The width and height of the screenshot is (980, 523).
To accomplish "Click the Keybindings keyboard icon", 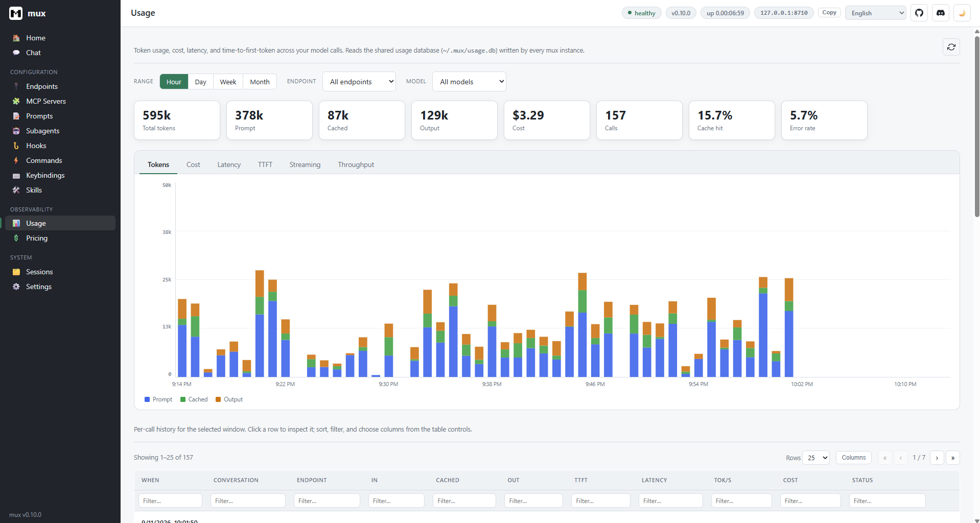I will click(16, 175).
